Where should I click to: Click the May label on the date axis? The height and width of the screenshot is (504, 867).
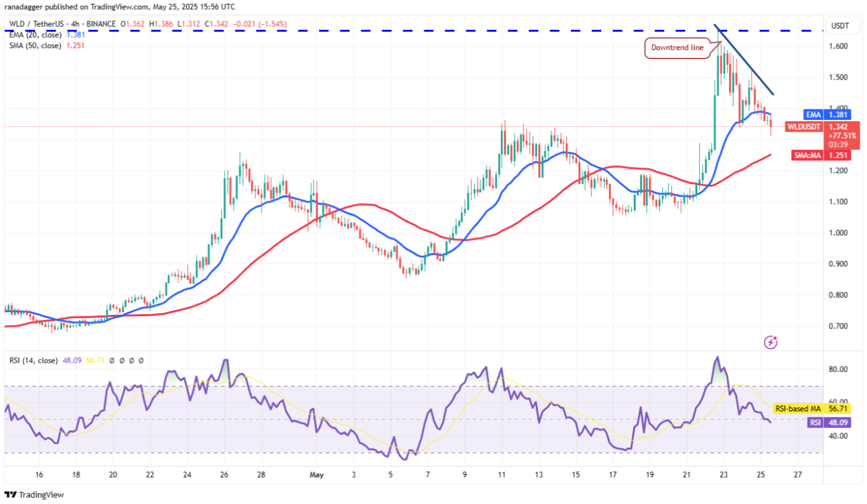coord(316,474)
